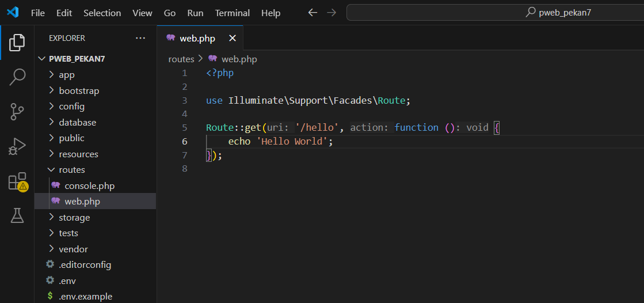Open the Extensions view with warning badge

coord(17,181)
